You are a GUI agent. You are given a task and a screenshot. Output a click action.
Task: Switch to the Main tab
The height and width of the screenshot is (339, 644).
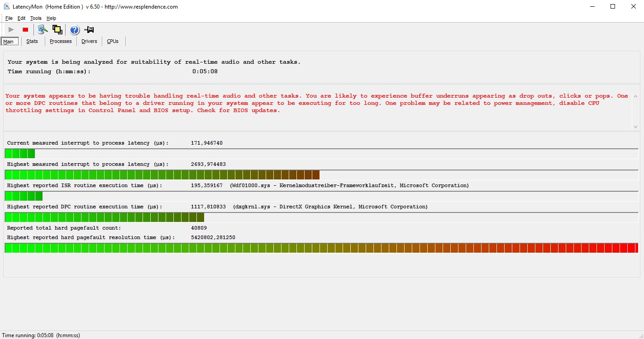click(10, 42)
